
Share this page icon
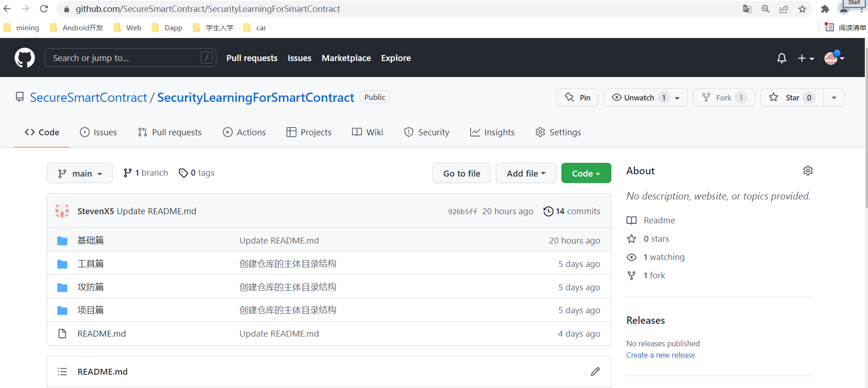click(784, 9)
